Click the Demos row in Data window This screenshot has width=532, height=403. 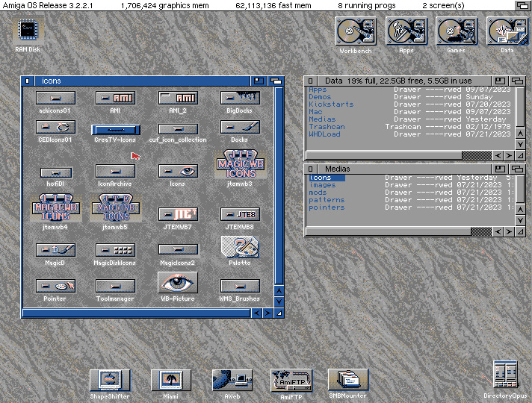pyautogui.click(x=409, y=97)
